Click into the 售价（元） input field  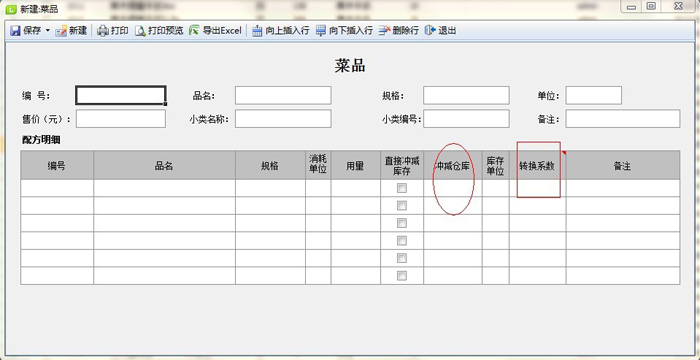coord(121,118)
